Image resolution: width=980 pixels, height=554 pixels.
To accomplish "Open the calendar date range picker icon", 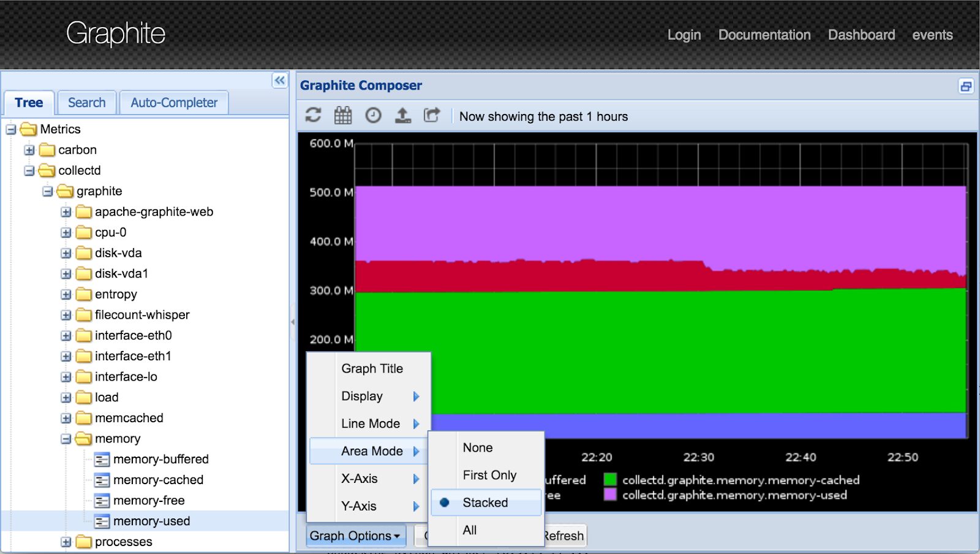I will pyautogui.click(x=343, y=115).
